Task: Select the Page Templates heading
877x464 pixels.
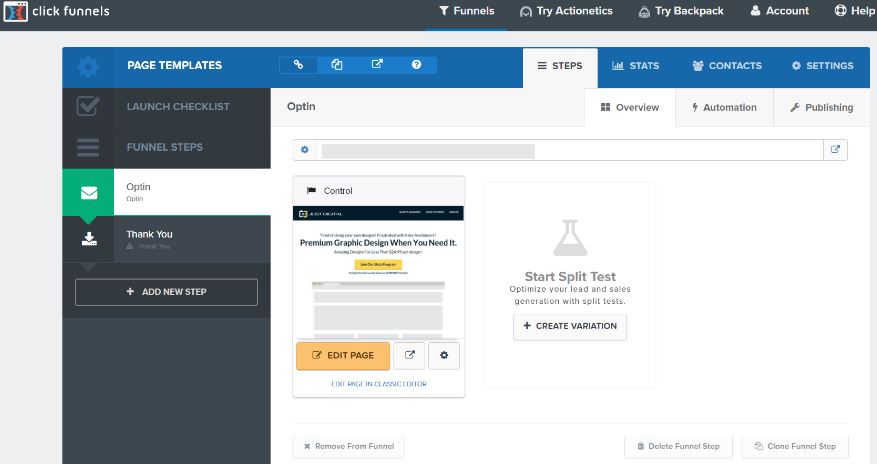Action: (x=175, y=65)
